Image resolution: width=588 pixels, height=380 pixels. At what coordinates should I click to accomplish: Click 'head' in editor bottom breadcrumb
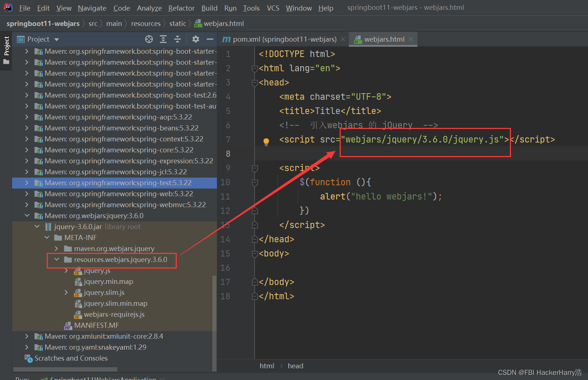point(295,366)
